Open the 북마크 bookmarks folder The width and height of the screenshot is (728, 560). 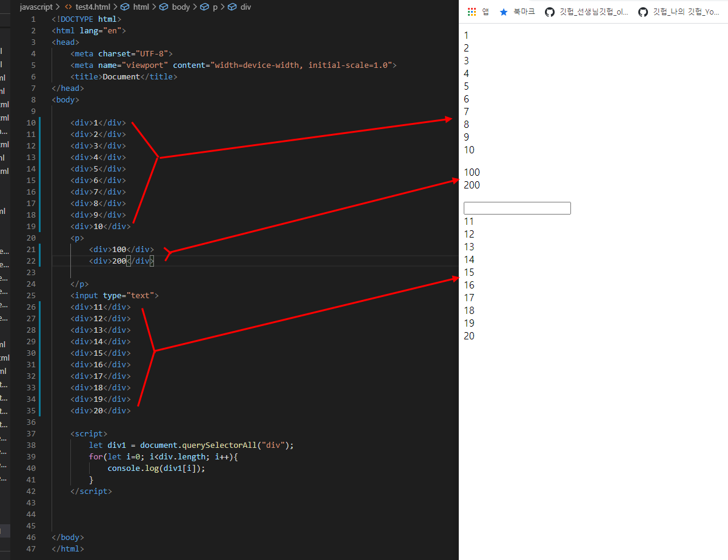tap(524, 12)
